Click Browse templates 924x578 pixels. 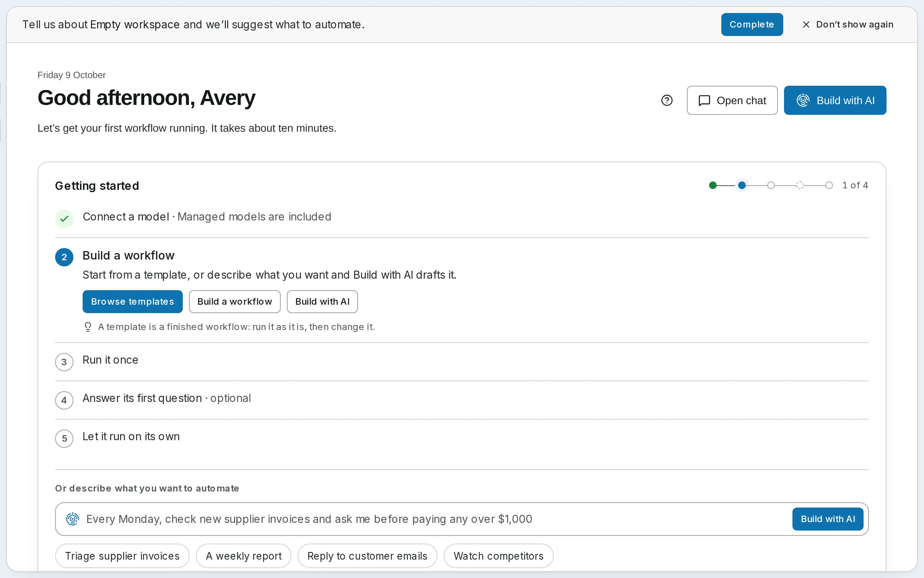click(x=132, y=302)
